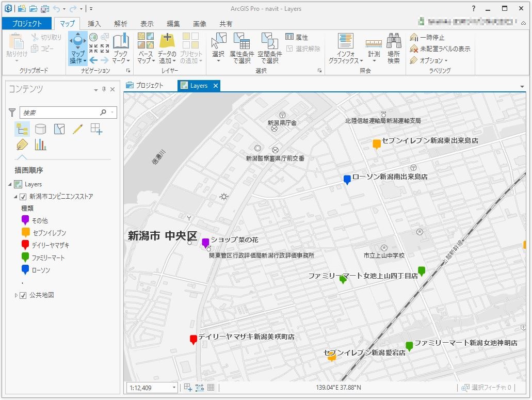Go to previous extent with the left arrow
Screen dimensions: 532x400
coord(93,60)
